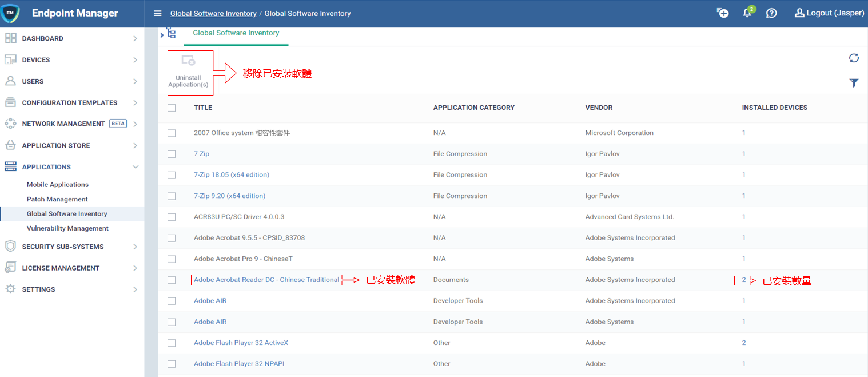The width and height of the screenshot is (868, 377).
Task: Open Adobe Flash Player 32 NPAPI link
Action: click(239, 364)
